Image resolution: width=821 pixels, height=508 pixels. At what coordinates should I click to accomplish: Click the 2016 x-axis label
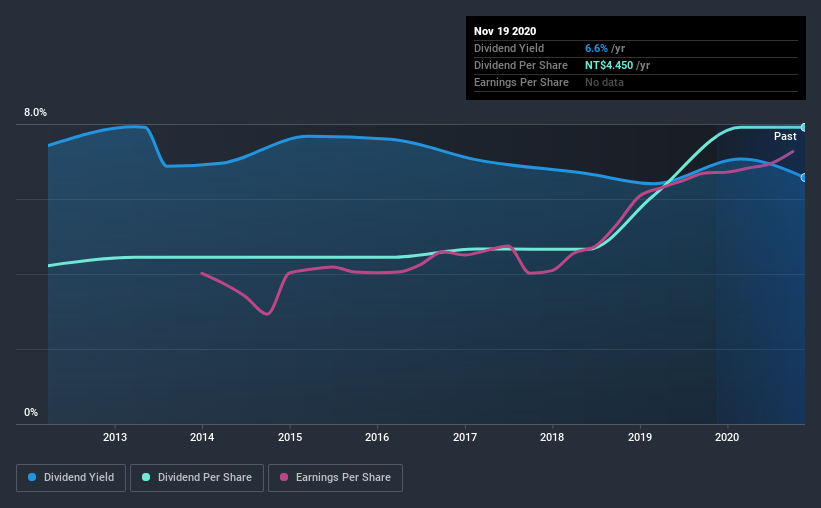coord(377,437)
